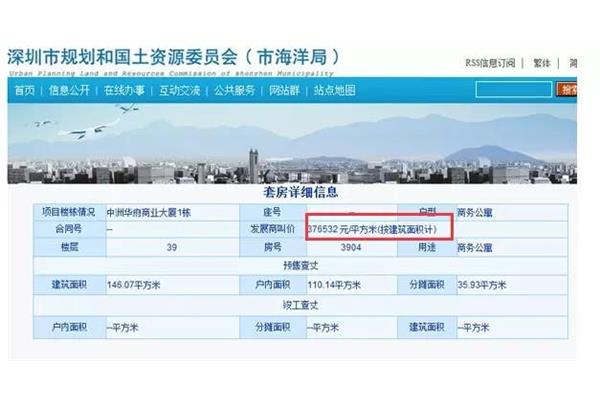Click 分摊面积 label in 竣工查丈 row
This screenshot has height=400, width=600.
click(272, 327)
